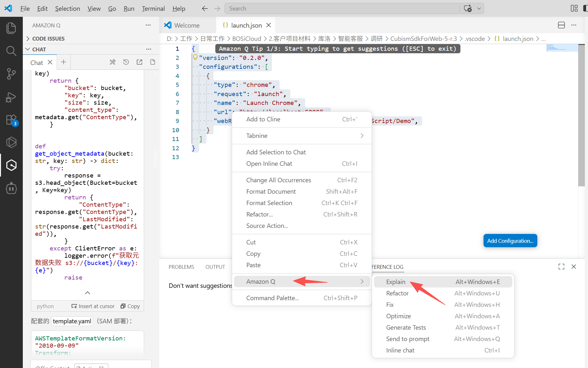Open the File menu
The image size is (588, 368).
25,9
